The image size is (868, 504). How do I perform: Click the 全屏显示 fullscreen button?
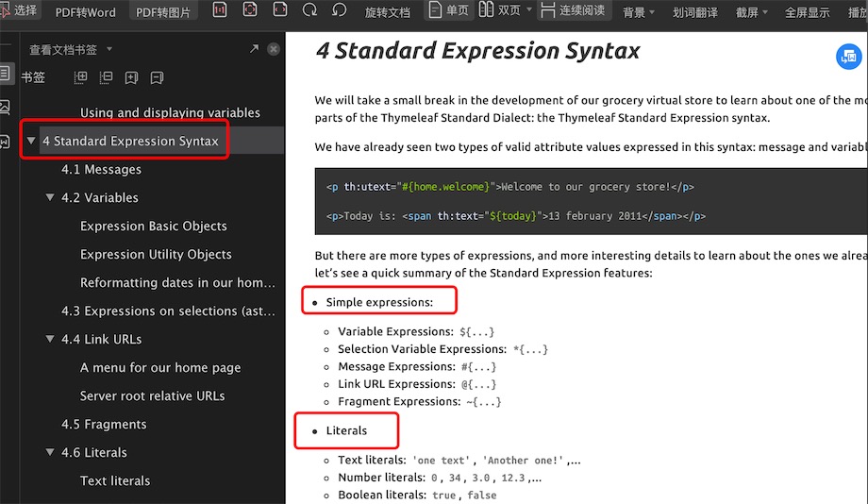tap(807, 12)
